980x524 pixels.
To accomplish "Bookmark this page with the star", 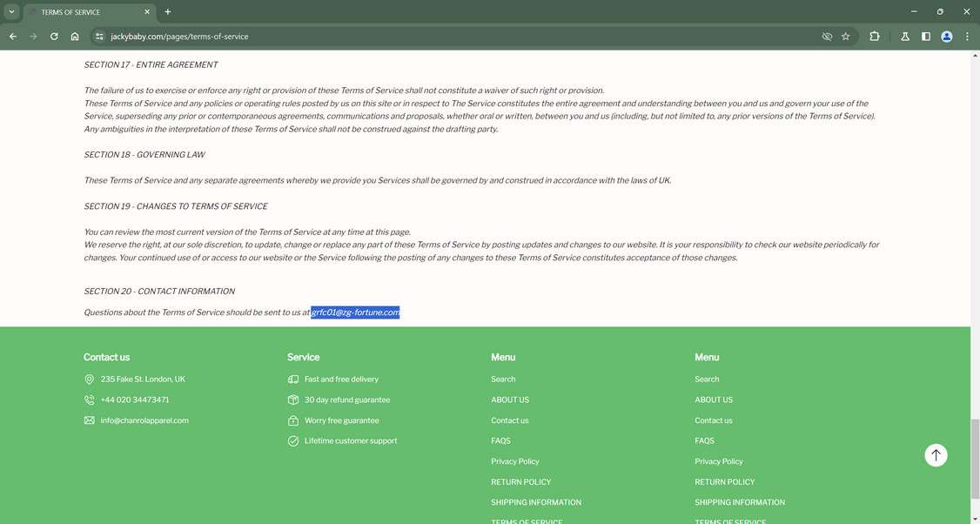I will tap(846, 37).
